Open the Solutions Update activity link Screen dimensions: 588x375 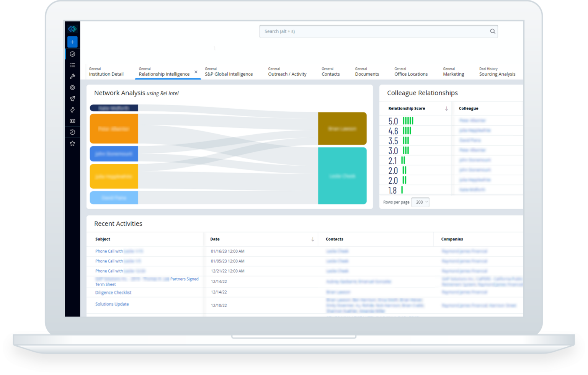tap(112, 304)
